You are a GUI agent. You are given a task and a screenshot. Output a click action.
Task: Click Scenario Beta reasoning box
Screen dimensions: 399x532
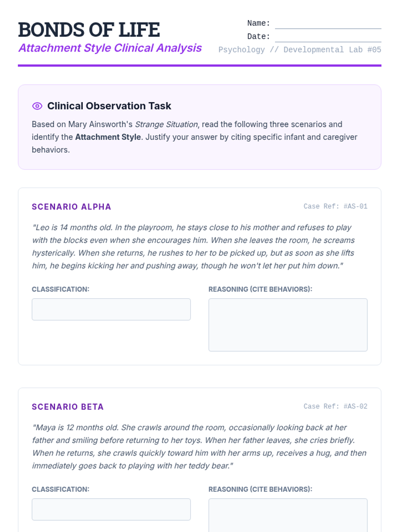tap(288, 515)
